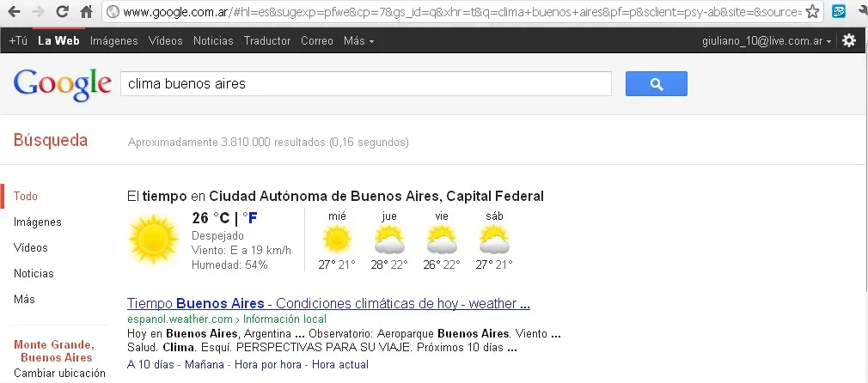
Task: Switch temperature units to °F
Action: click(250, 218)
